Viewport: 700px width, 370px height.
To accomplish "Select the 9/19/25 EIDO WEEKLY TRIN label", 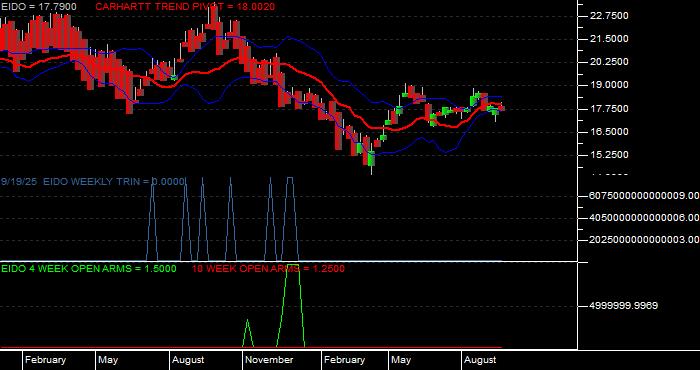I will coord(92,182).
